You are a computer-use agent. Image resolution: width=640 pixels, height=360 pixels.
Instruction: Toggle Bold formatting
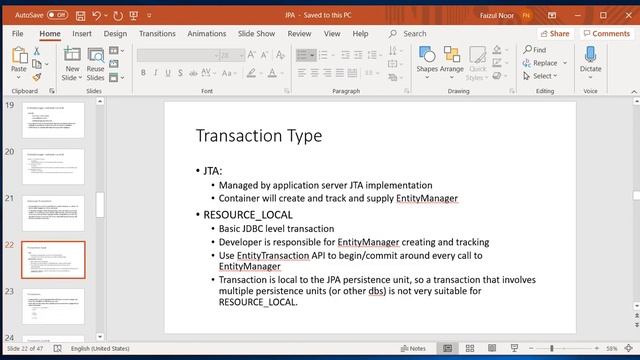(x=143, y=73)
